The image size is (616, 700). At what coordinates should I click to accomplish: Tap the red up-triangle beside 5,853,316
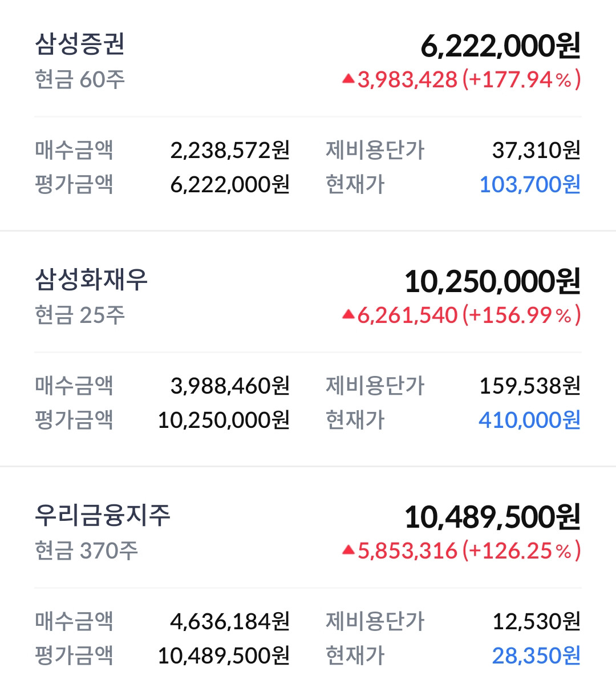tap(348, 550)
